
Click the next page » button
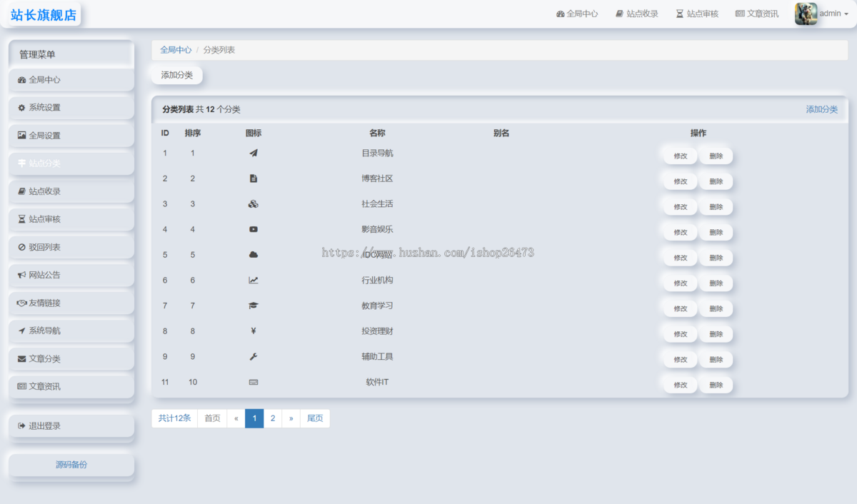(x=291, y=418)
